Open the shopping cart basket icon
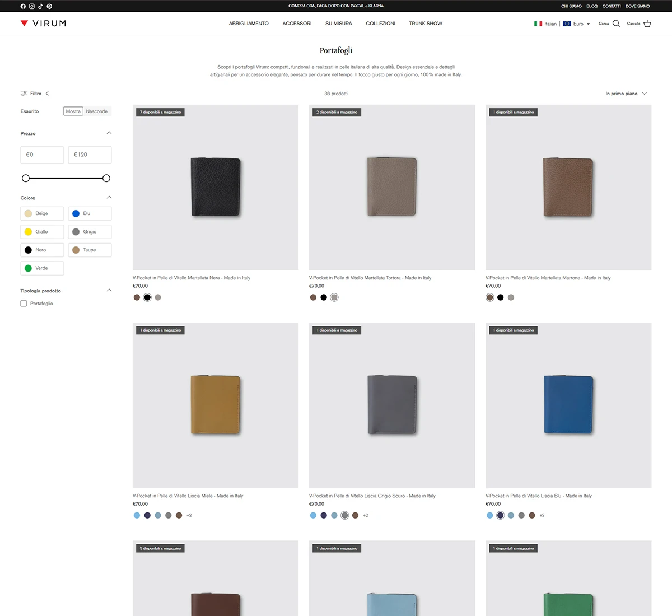672x616 pixels. tap(647, 24)
